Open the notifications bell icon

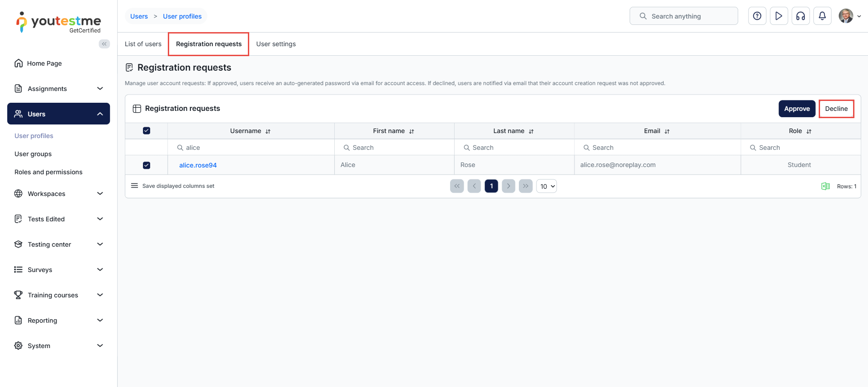point(822,16)
